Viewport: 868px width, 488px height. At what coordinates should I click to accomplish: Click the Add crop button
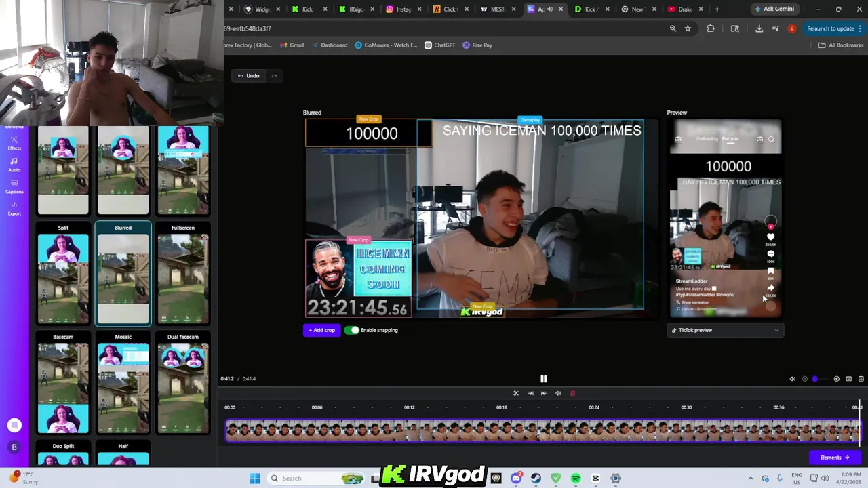pos(321,330)
